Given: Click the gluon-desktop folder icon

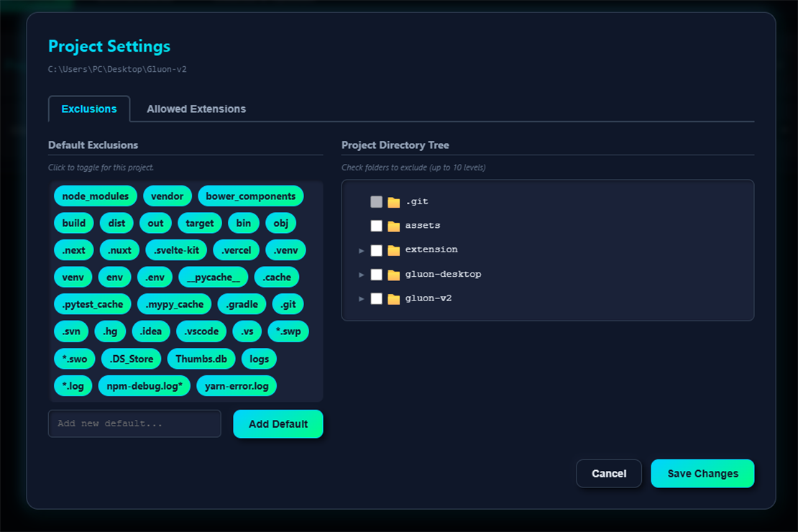Looking at the screenshot, I should click(x=392, y=274).
